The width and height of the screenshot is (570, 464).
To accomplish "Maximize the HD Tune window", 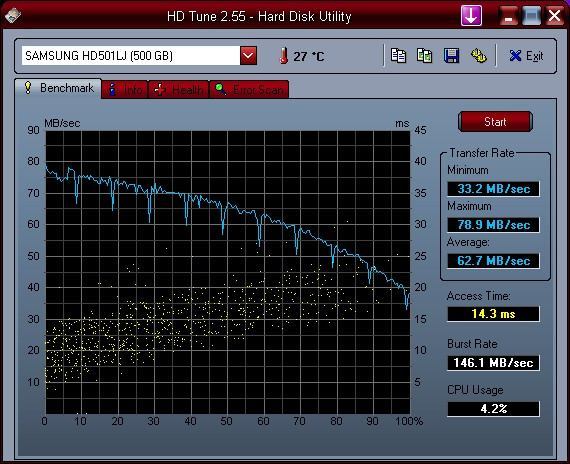I will 531,16.
